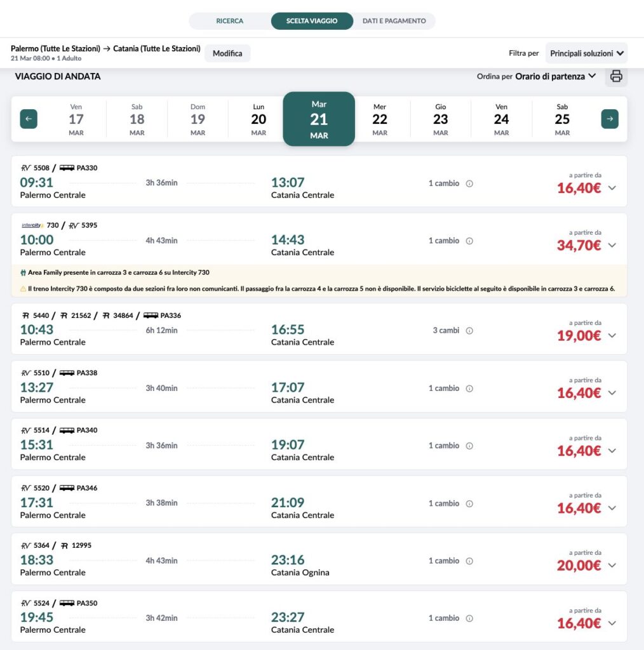Click info icon for 18:33 trip change
Screen dimensions: 644x650
tap(469, 561)
